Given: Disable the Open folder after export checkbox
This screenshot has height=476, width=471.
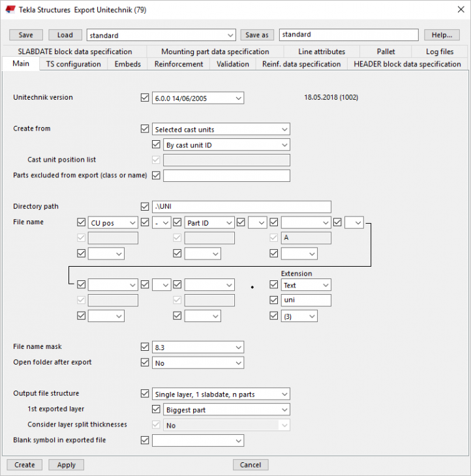Looking at the screenshot, I should point(145,363).
